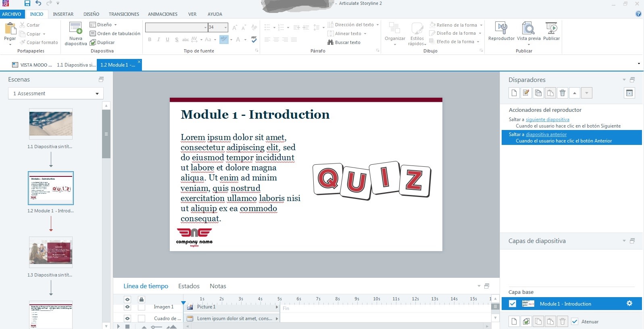Open the Pegar paste button

pos(10,34)
